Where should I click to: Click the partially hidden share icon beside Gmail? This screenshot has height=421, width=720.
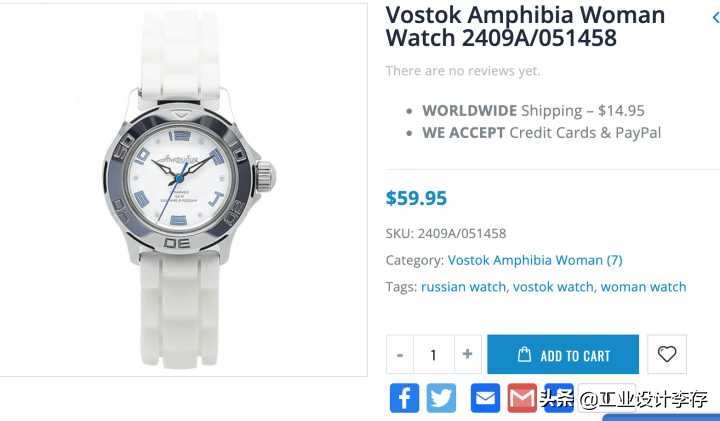[559, 398]
